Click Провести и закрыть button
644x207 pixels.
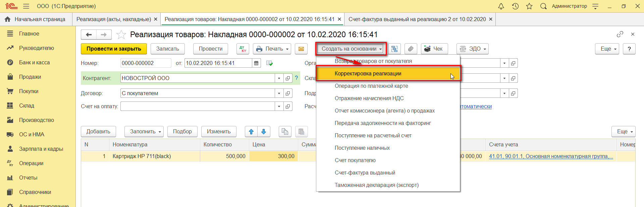pos(114,49)
